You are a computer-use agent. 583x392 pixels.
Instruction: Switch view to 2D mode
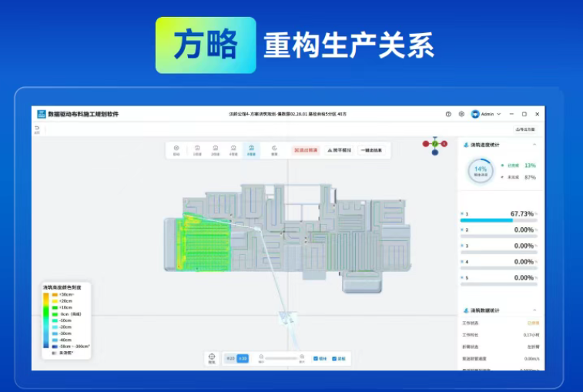pos(230,358)
